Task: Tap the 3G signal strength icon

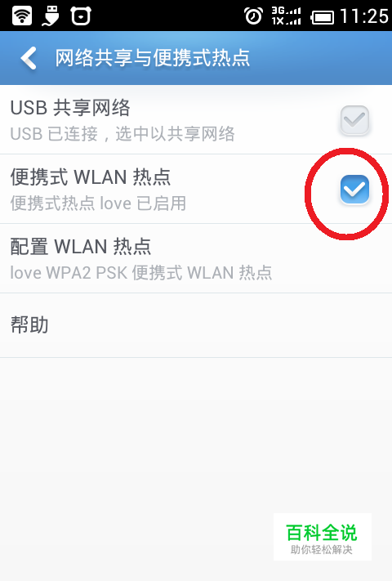Action: (x=286, y=16)
